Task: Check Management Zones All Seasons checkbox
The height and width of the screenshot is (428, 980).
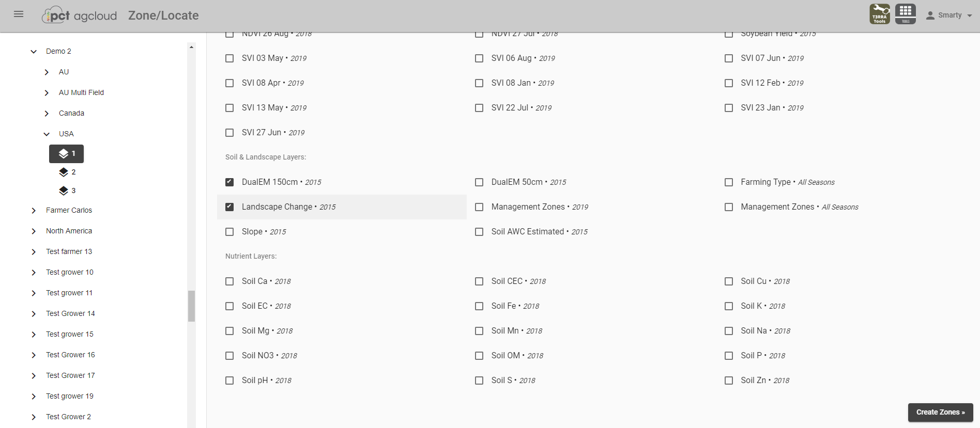Action: [729, 207]
